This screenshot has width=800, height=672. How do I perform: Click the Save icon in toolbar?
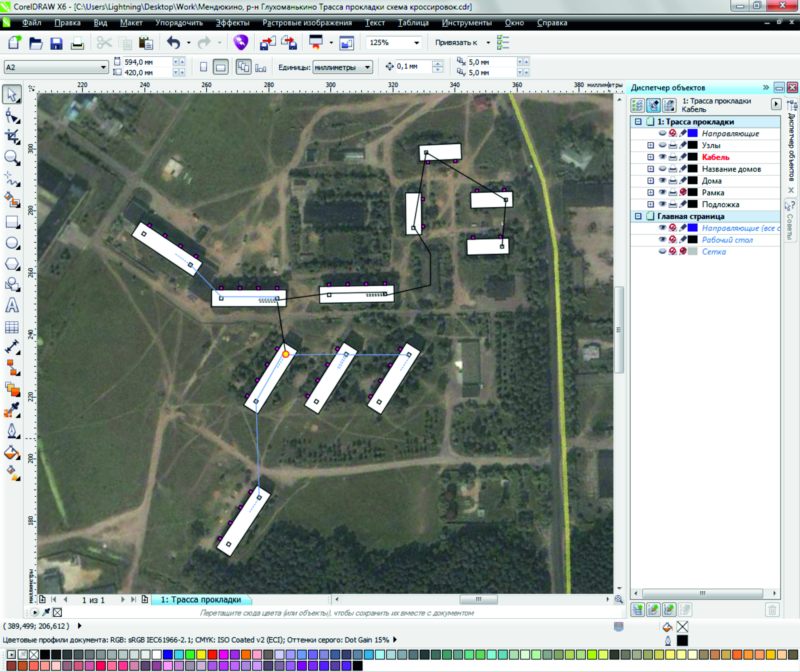(56, 43)
